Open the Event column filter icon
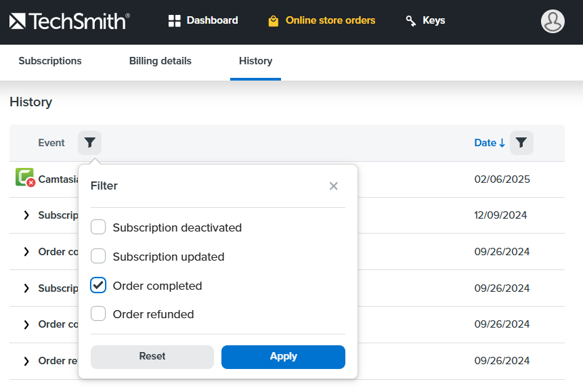Viewport: 583px width, 392px height. pyautogui.click(x=89, y=143)
